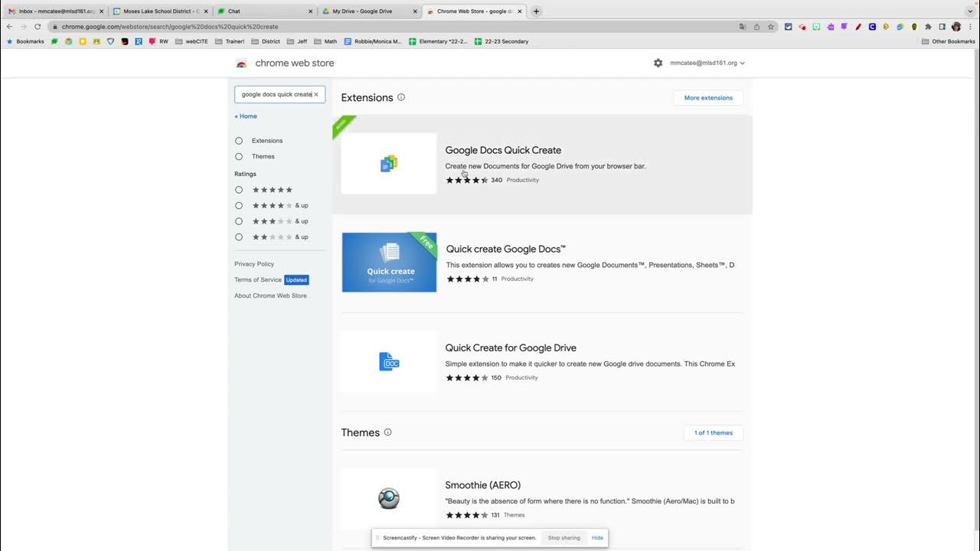The width and height of the screenshot is (980, 551).
Task: Open the new tab plus button
Action: click(x=536, y=11)
